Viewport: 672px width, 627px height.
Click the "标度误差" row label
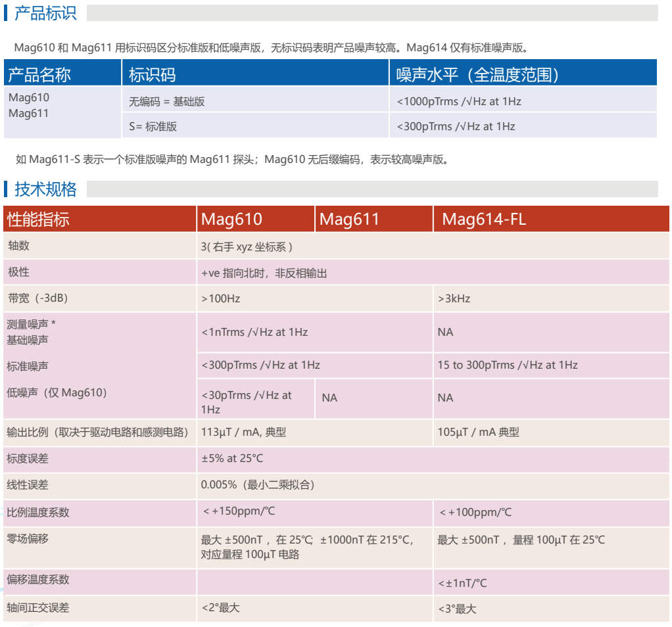pos(28,459)
